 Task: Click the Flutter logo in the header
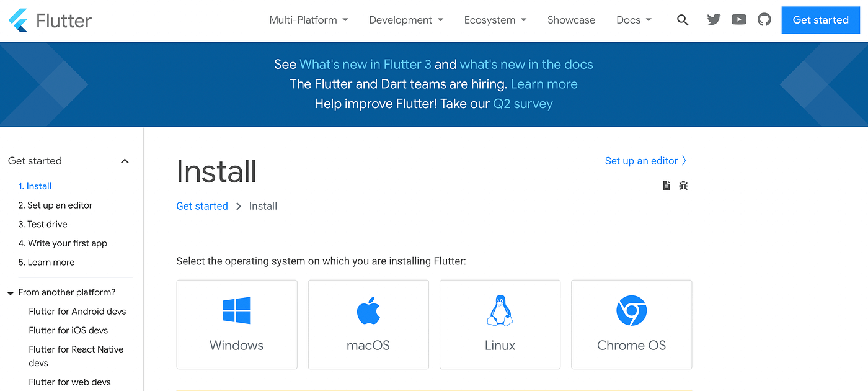point(50,20)
